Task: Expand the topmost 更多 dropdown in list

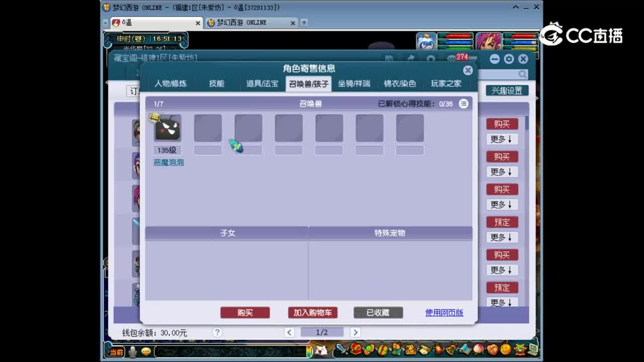Action: (502, 139)
